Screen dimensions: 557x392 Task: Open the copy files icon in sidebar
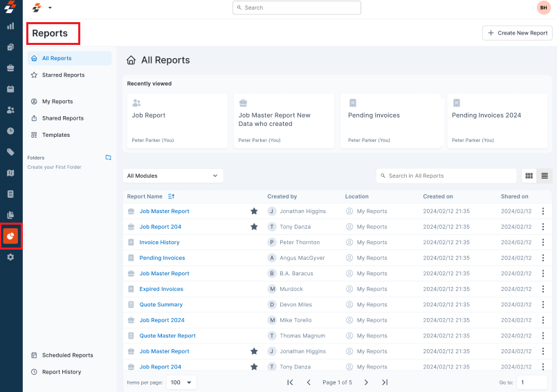[10, 215]
